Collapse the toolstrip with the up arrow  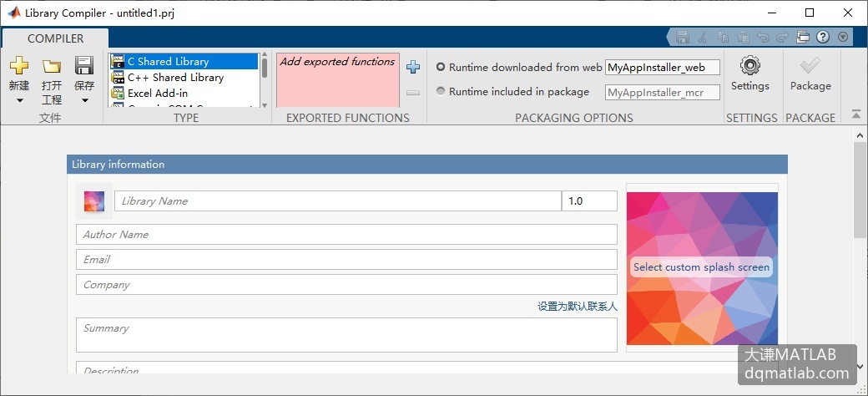coord(856,114)
